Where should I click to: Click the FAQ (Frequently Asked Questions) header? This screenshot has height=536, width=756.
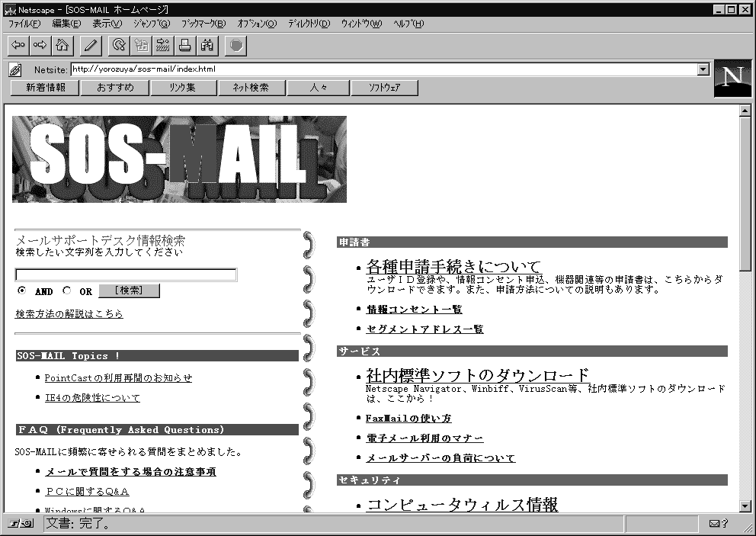pyautogui.click(x=157, y=430)
